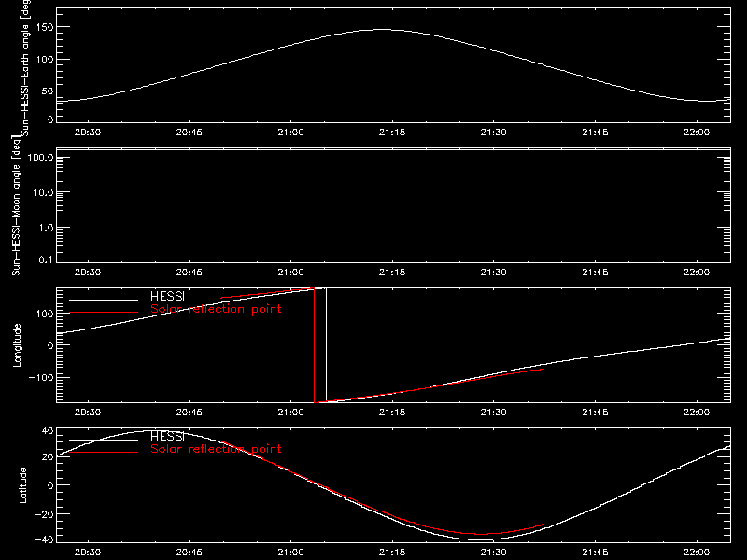Pick the 21:15 label under Moon angle plot
This screenshot has height=560, width=747.
pyautogui.click(x=392, y=273)
